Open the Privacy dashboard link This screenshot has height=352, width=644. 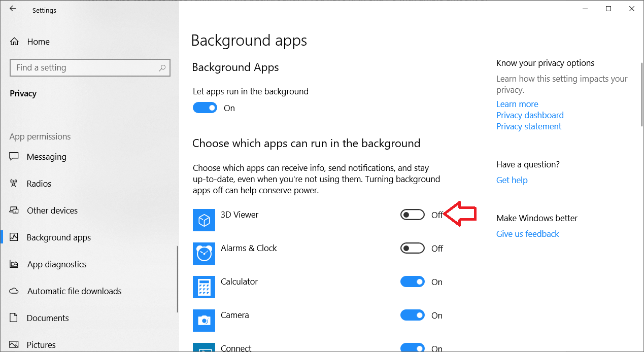[530, 115]
